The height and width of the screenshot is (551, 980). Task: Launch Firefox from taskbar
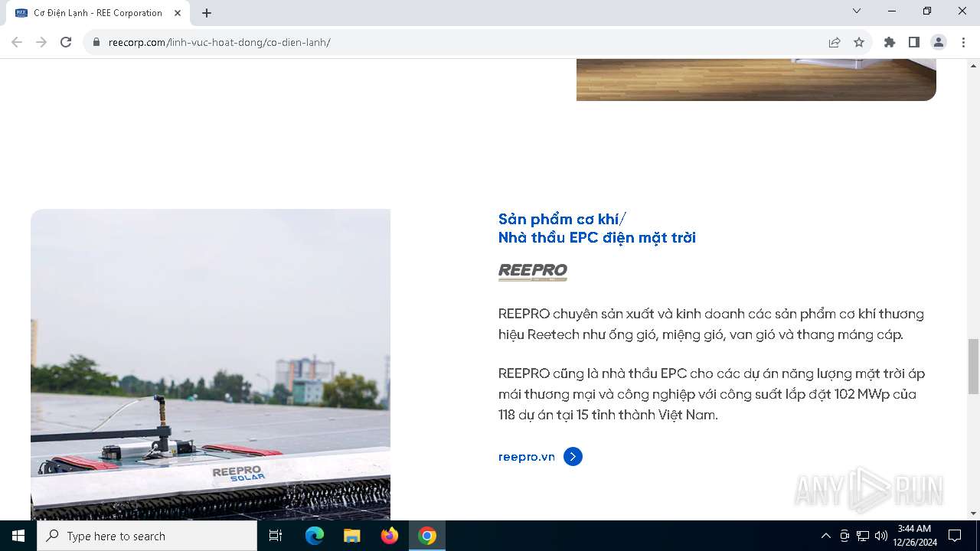click(390, 536)
